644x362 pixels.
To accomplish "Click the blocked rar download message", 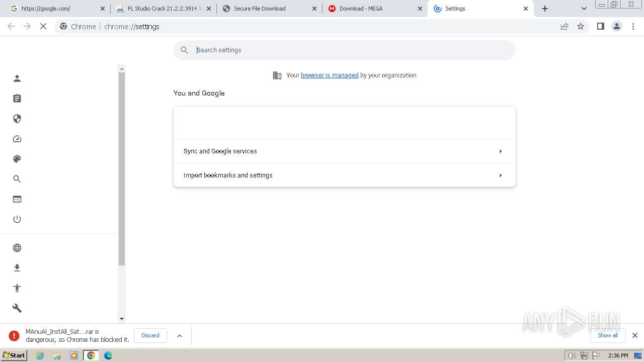I will point(77,336).
